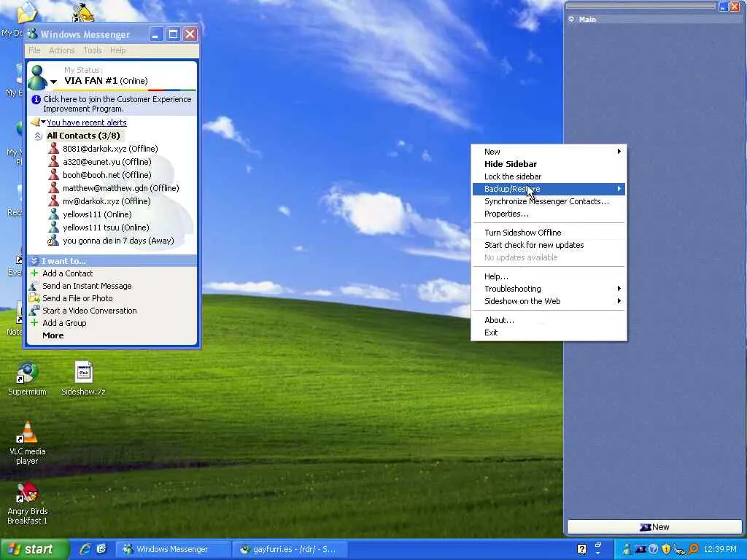The width and height of the screenshot is (747, 560).
Task: Open the 'You have recent alerts' link
Action: tap(87, 122)
